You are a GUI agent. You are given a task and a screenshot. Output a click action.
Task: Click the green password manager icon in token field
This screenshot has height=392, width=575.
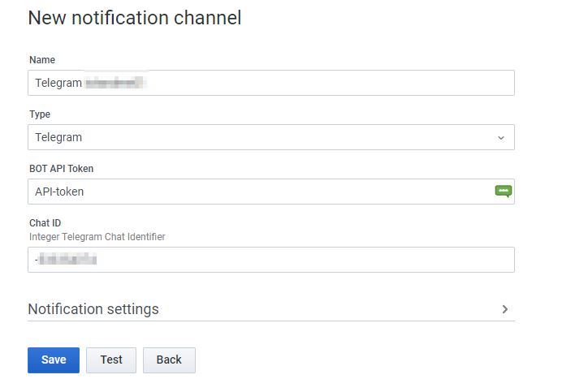coord(504,192)
